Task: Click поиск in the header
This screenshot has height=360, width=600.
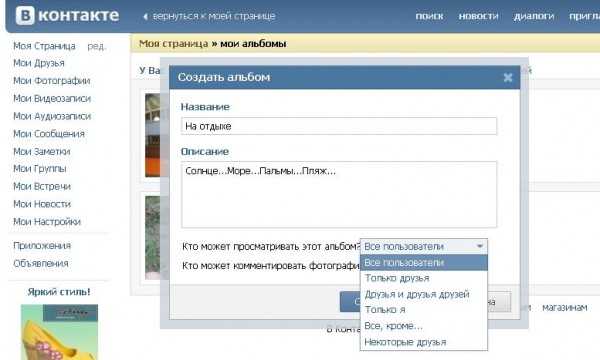Action: tap(429, 16)
